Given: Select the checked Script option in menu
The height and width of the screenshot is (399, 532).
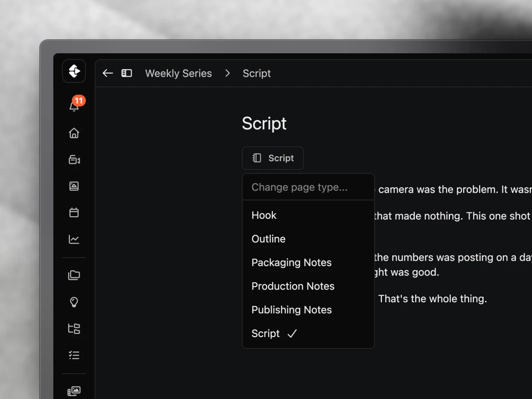Looking at the screenshot, I should tap(308, 333).
